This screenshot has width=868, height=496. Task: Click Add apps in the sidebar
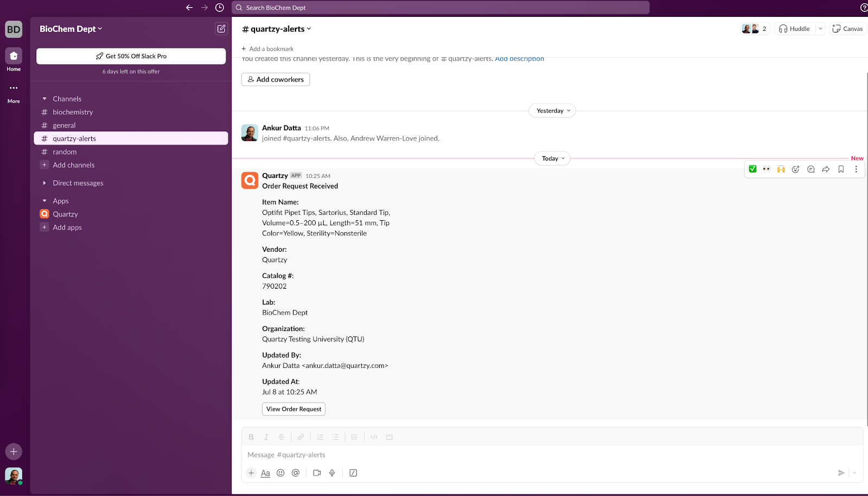pyautogui.click(x=131, y=227)
